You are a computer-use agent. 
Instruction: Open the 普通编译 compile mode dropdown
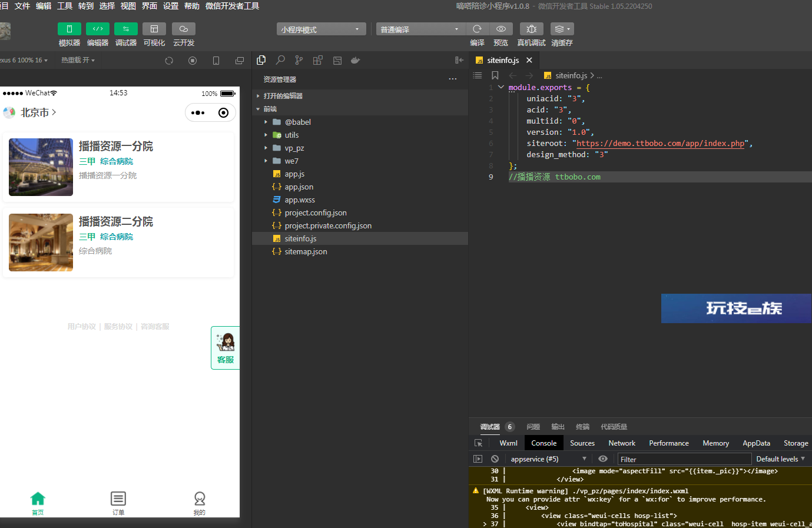(x=420, y=29)
